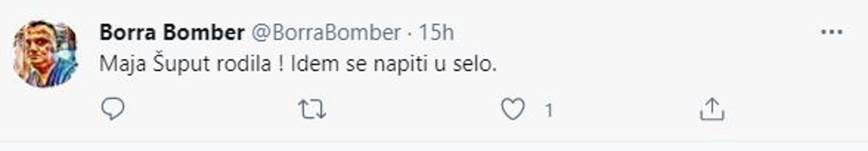The height and width of the screenshot is (151, 868).
Task: Retweet the Maja Šuput tweet
Action: [x=312, y=109]
